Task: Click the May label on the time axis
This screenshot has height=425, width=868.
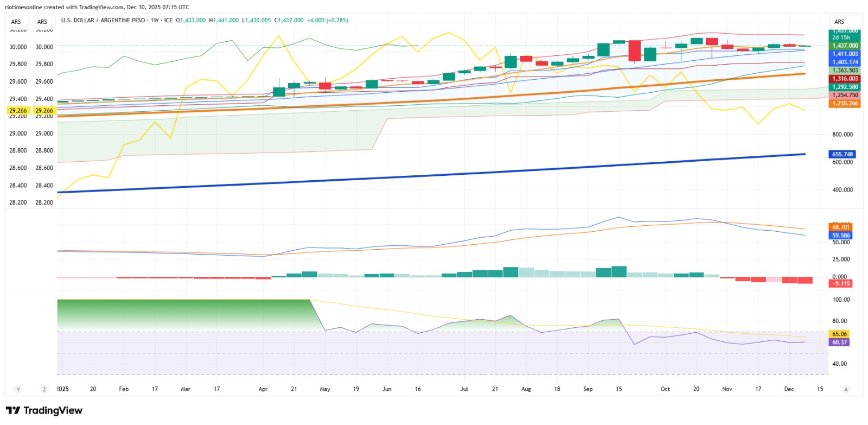Action: [x=325, y=389]
